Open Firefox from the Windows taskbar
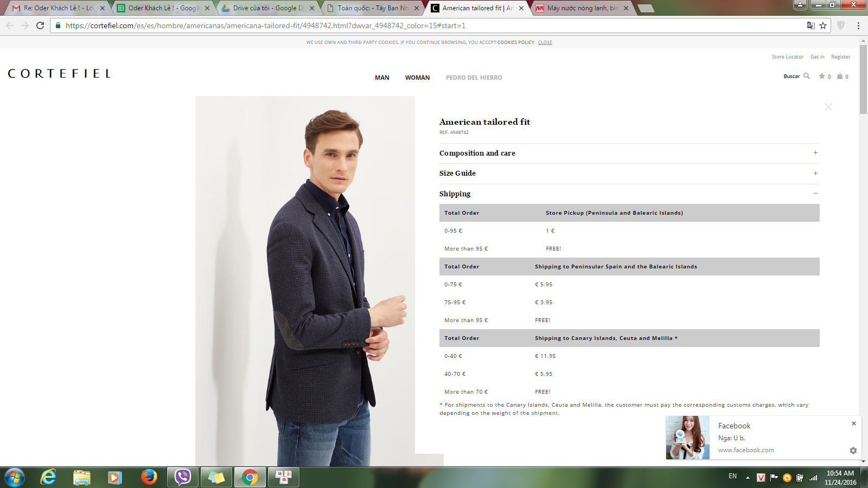The image size is (868, 488). point(149,477)
